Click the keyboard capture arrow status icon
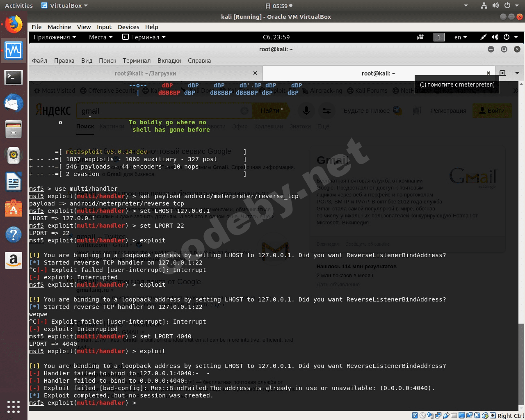Screen dimensions: 525x420 coord(493,415)
